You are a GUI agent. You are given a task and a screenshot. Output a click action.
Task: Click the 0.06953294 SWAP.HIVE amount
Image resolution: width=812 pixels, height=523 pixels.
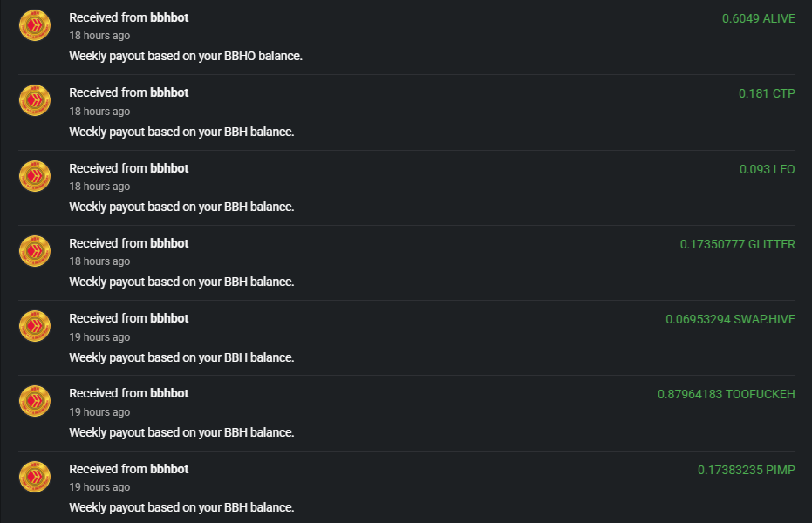pyautogui.click(x=730, y=319)
